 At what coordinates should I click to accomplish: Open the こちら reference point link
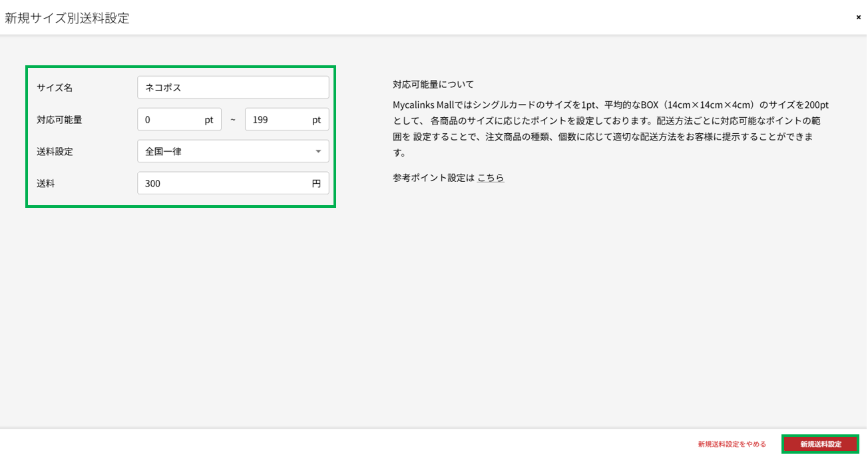pyautogui.click(x=491, y=178)
